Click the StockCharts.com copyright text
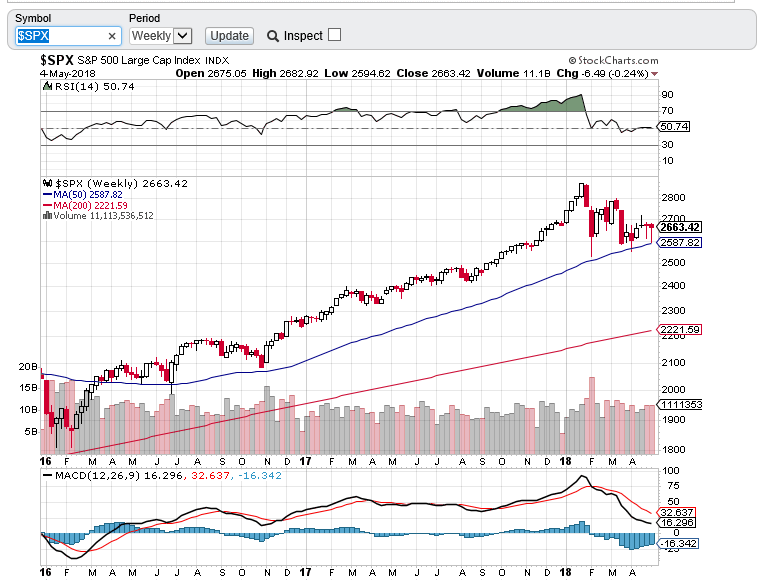Viewport: 765px width, 586px height. 613,61
